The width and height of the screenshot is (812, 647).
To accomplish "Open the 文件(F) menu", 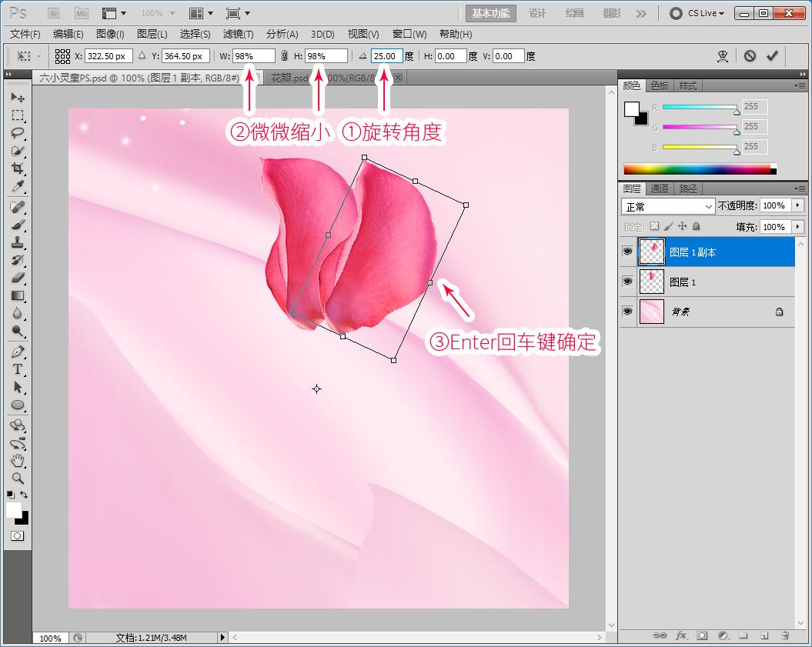I will [25, 34].
